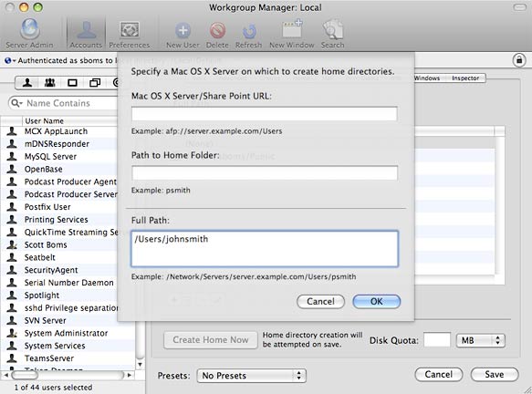The image size is (532, 394).
Task: Show the Computers account list tab
Action: click(72, 82)
